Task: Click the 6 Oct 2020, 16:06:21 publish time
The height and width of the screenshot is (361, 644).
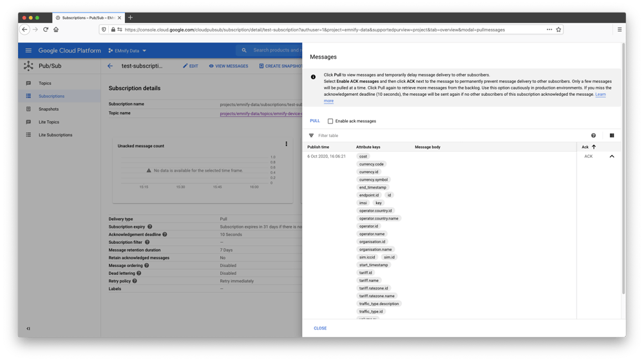Action: [327, 156]
